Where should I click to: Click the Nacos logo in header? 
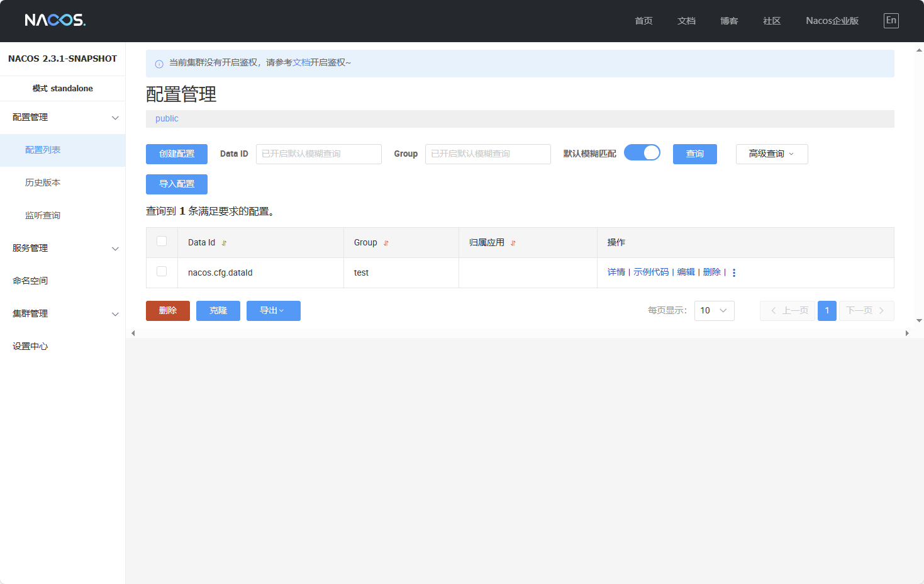(x=55, y=20)
